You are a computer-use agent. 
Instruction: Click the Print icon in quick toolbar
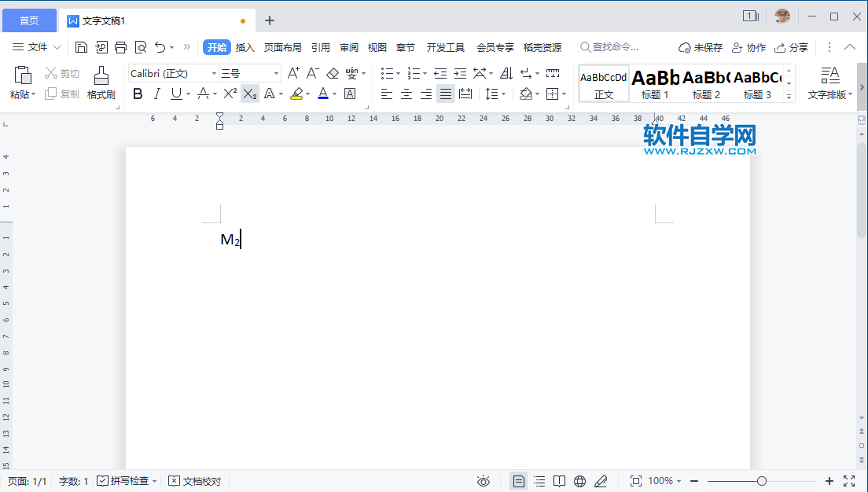(x=120, y=47)
